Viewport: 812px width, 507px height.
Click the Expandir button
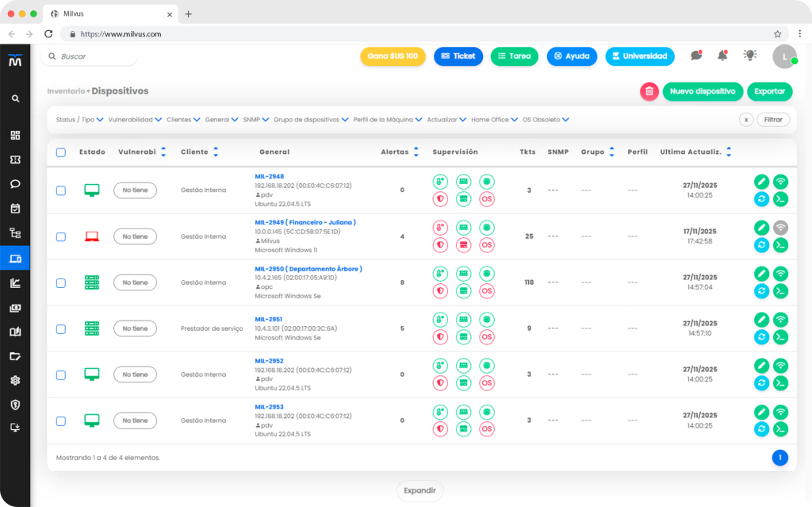[x=420, y=490]
